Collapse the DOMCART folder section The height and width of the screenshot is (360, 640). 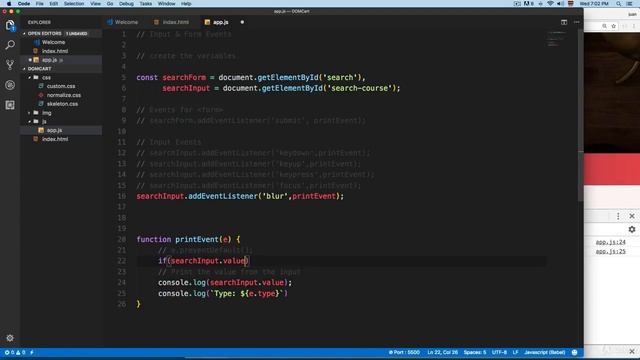click(40, 69)
